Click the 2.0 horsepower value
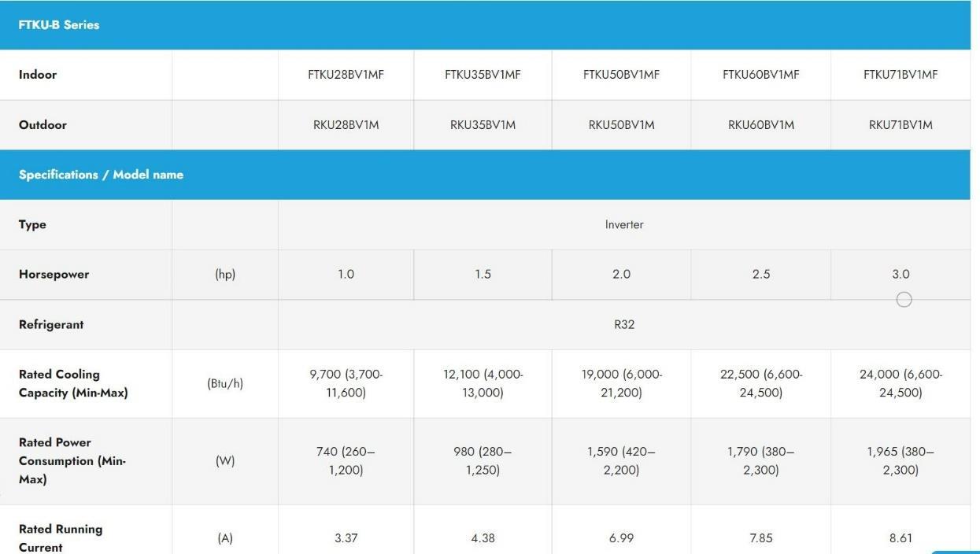The height and width of the screenshot is (554, 980). pos(621,275)
